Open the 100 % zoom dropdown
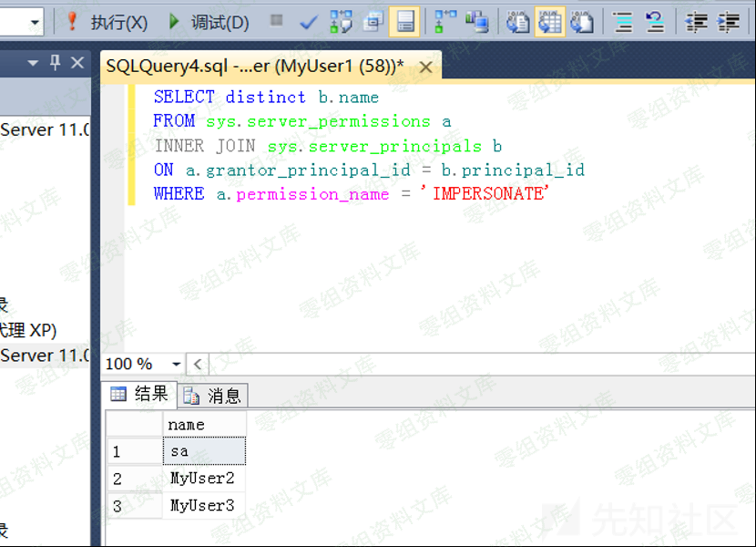This screenshot has width=756, height=547. pos(176,365)
